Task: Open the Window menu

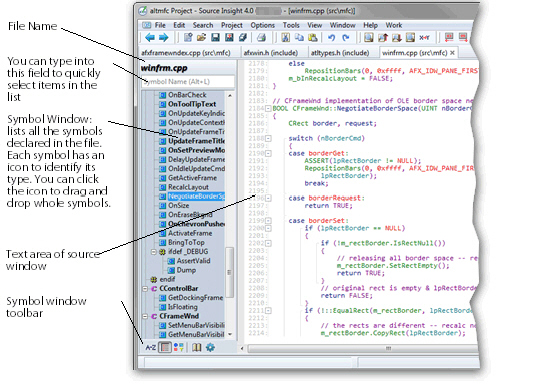Action: 342,25
